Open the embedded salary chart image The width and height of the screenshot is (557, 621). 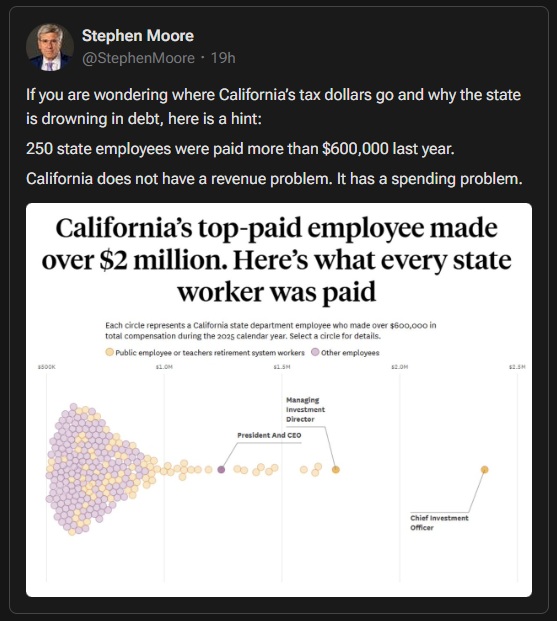(279, 400)
